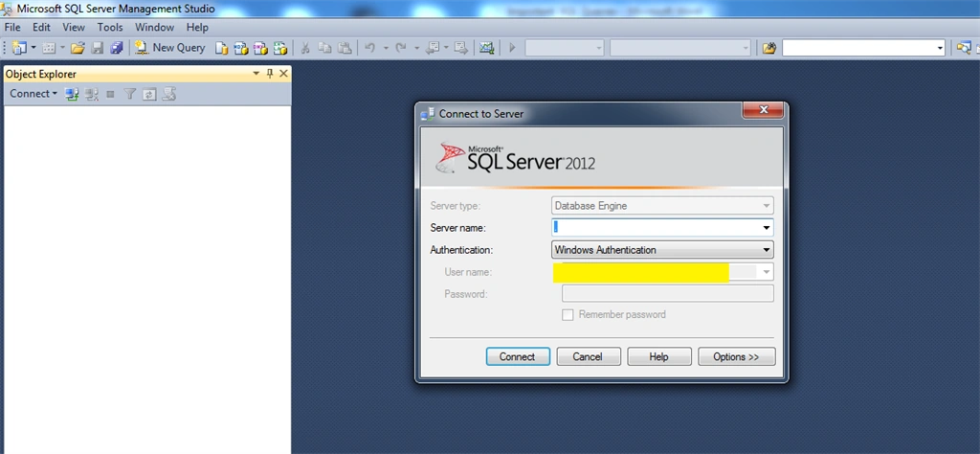Click the Database Engine Query icon
The width and height of the screenshot is (980, 454).
click(221, 48)
